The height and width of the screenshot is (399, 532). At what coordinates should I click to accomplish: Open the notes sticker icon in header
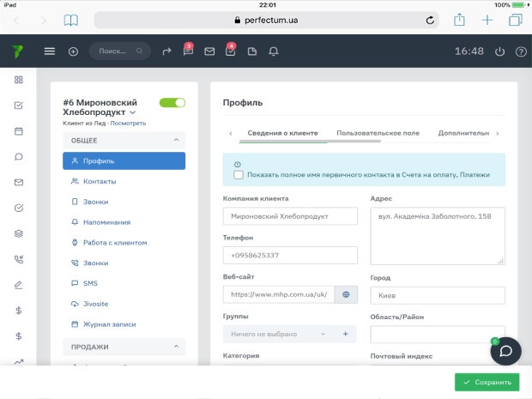(252, 51)
